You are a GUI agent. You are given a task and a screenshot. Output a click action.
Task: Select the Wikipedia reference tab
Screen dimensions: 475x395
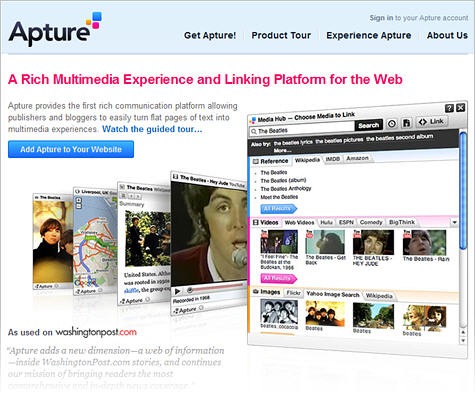pos(307,160)
